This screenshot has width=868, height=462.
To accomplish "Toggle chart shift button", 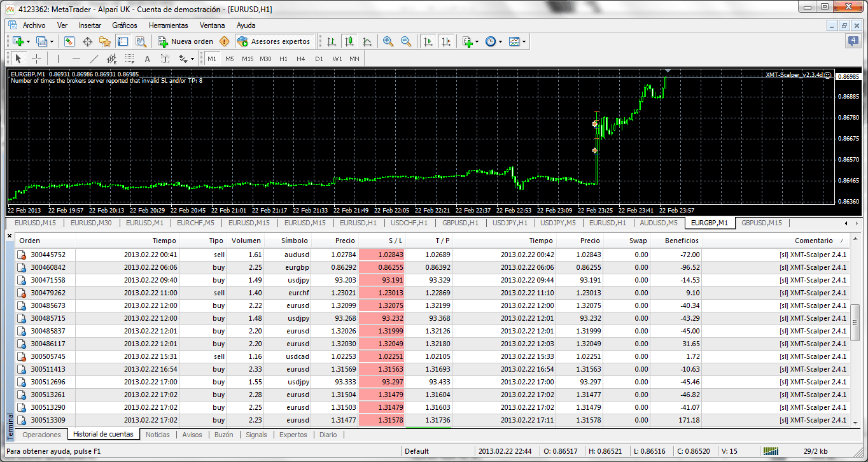I will 446,41.
